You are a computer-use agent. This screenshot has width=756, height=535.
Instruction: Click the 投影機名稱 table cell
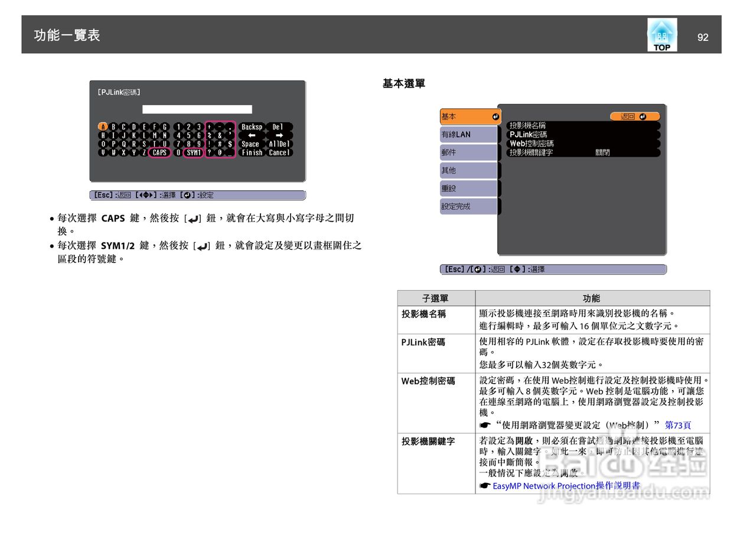click(x=436, y=320)
